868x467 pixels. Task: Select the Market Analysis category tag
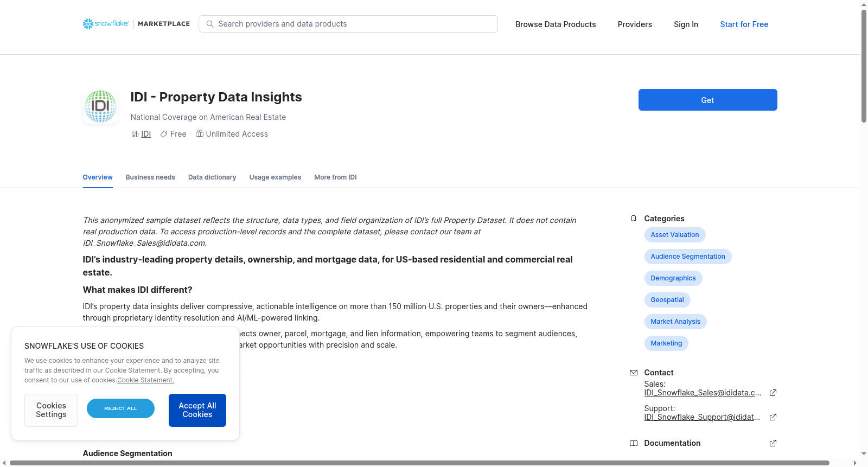(x=675, y=322)
